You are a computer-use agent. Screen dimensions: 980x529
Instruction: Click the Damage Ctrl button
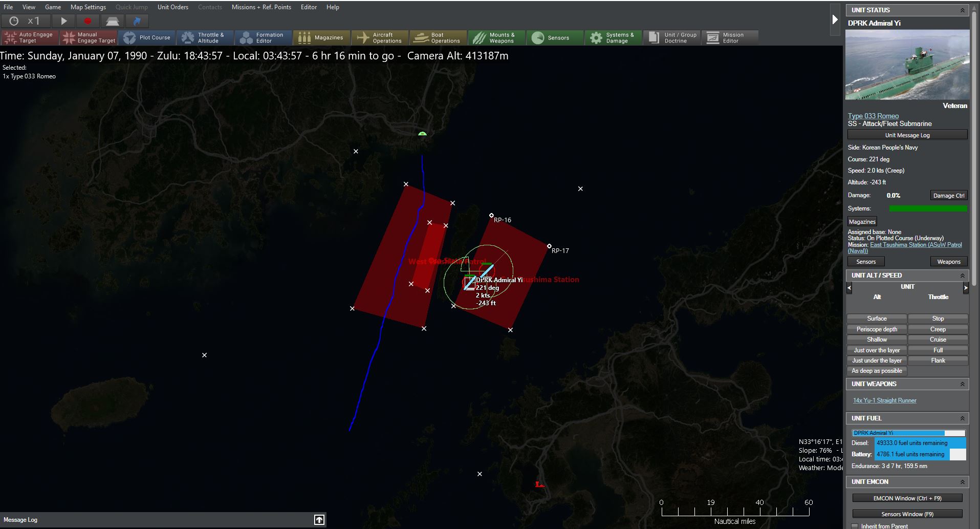(949, 196)
